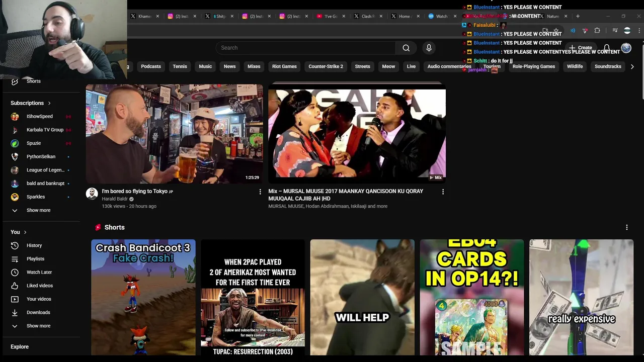The image size is (644, 362).
Task: Select the Riot Games filter chip
Action: click(284, 66)
